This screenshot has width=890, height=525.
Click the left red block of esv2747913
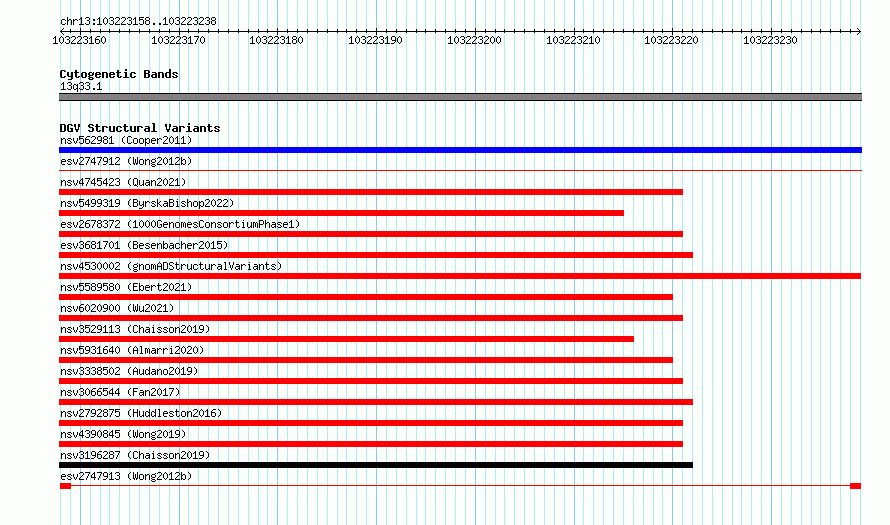(65, 486)
